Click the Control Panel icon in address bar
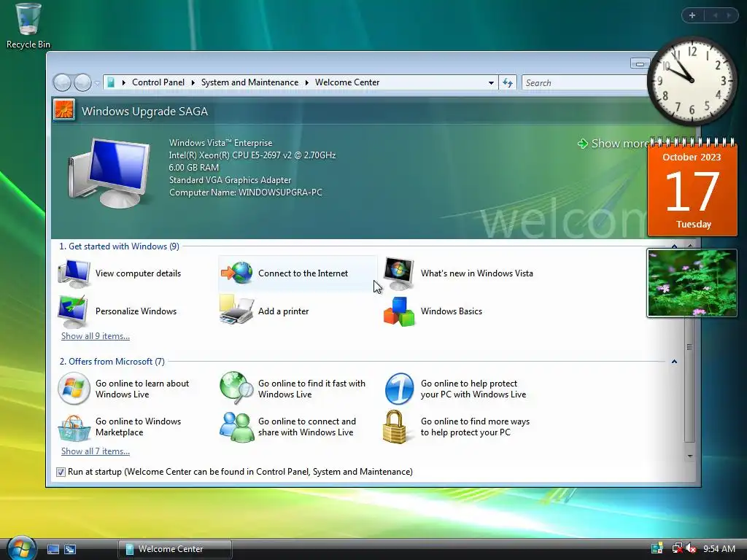This screenshot has width=747, height=560. point(111,82)
